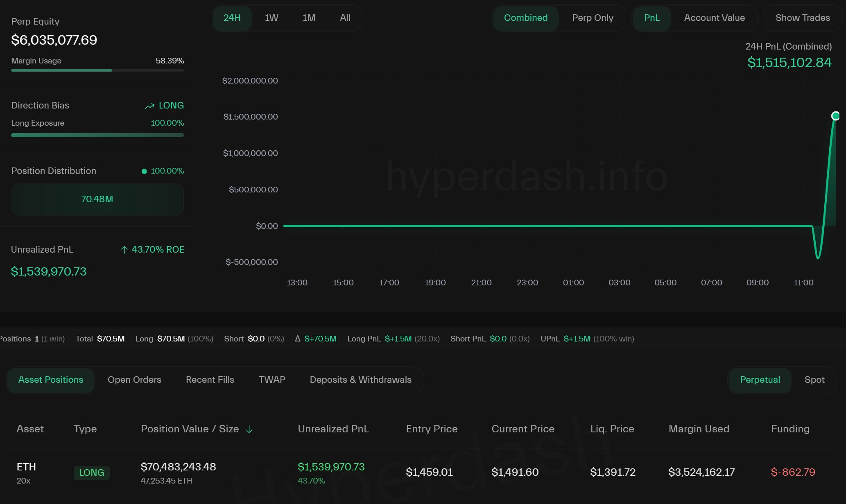Switch chart to 1W range
Screen dimensions: 846x504
(271, 18)
